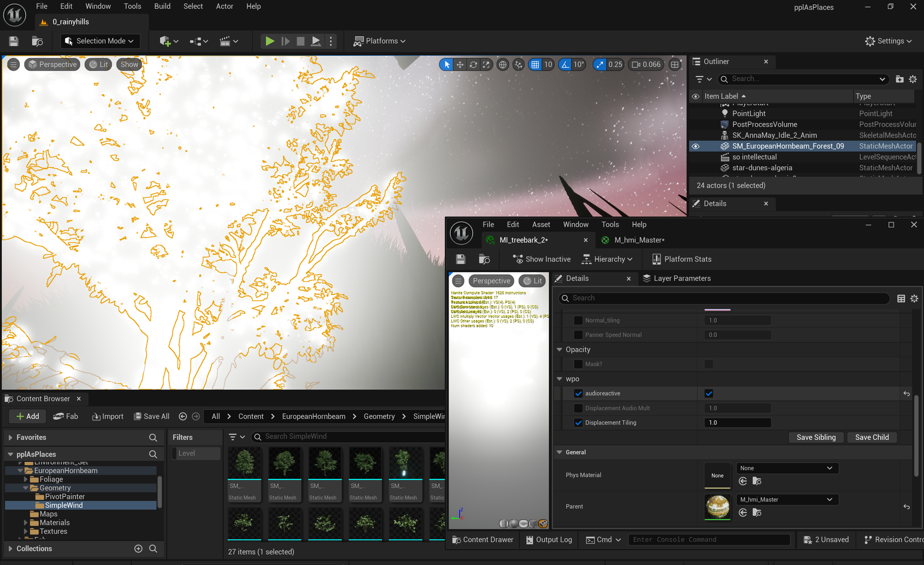
Task: Click Platform Stats icon
Action: (656, 259)
